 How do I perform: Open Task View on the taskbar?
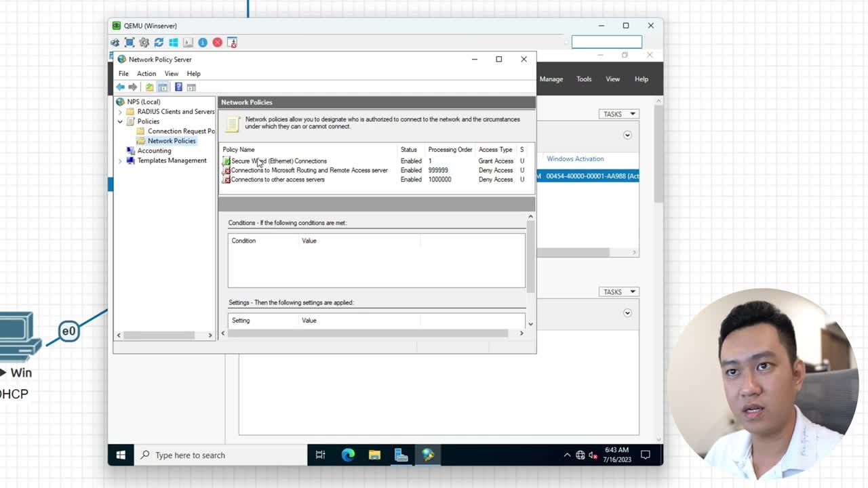pyautogui.click(x=321, y=455)
